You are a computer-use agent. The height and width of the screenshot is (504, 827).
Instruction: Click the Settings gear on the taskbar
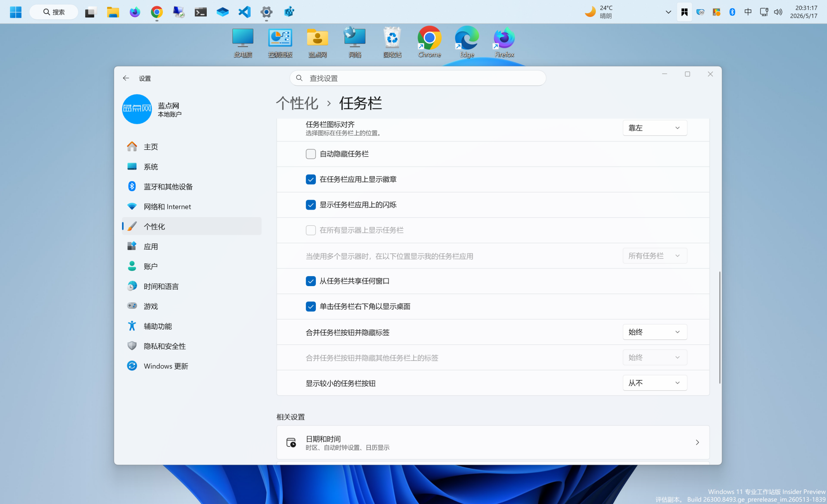point(266,12)
